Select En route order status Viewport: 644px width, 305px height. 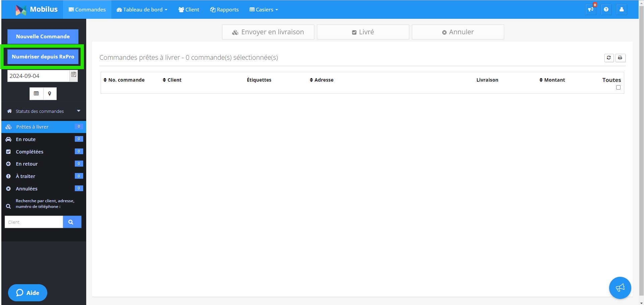pos(44,139)
